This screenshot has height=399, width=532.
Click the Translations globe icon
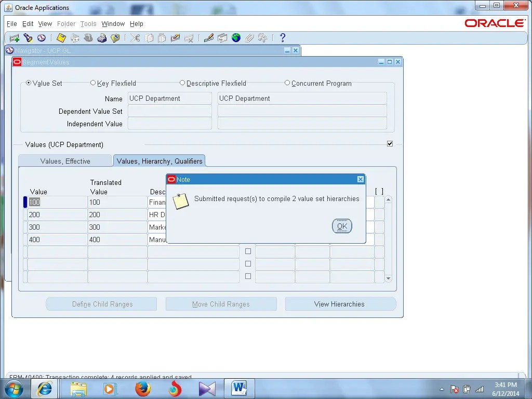pyautogui.click(x=236, y=38)
